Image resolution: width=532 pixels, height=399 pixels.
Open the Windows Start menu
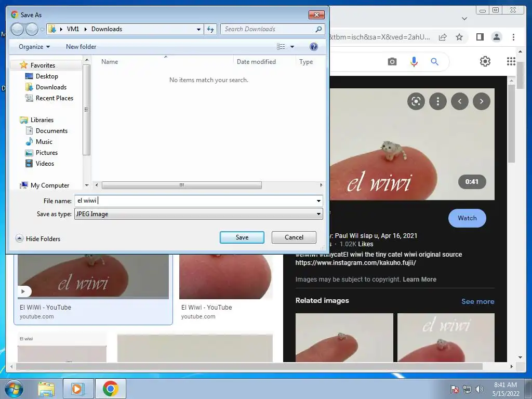click(x=14, y=389)
